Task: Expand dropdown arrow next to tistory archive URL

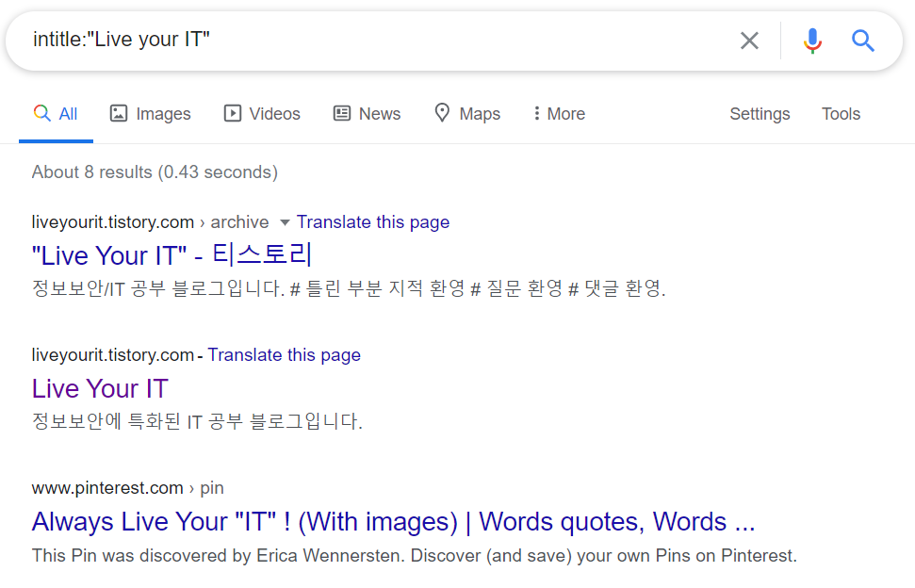Action: point(285,222)
